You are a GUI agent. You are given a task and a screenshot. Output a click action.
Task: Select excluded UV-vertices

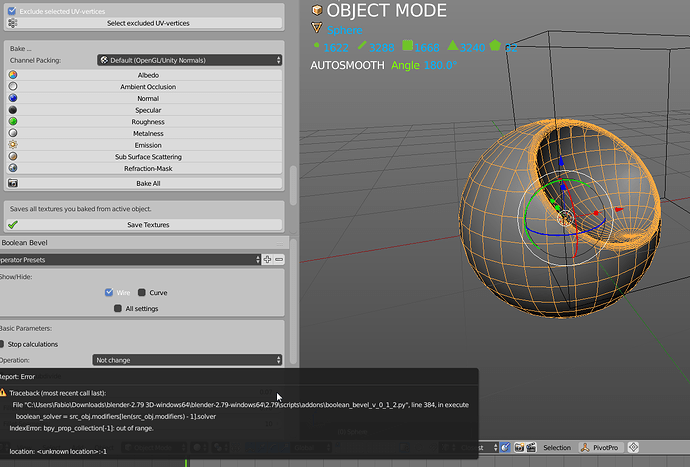click(144, 23)
